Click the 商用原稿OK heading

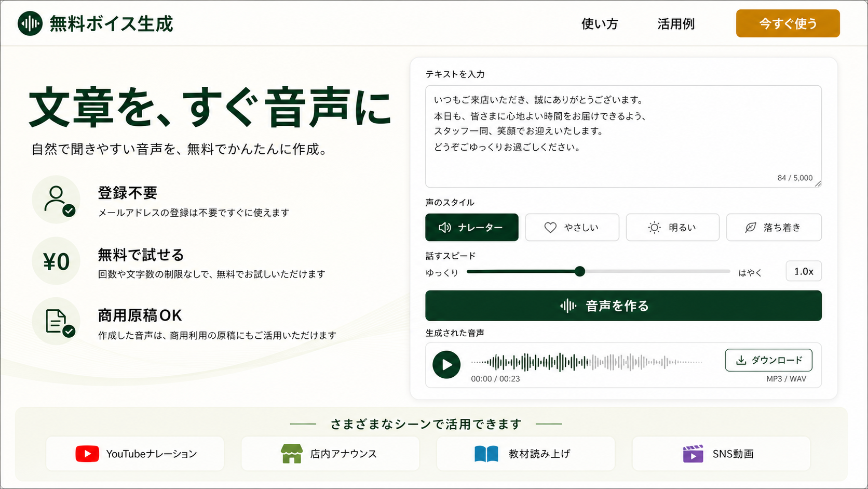tap(140, 315)
